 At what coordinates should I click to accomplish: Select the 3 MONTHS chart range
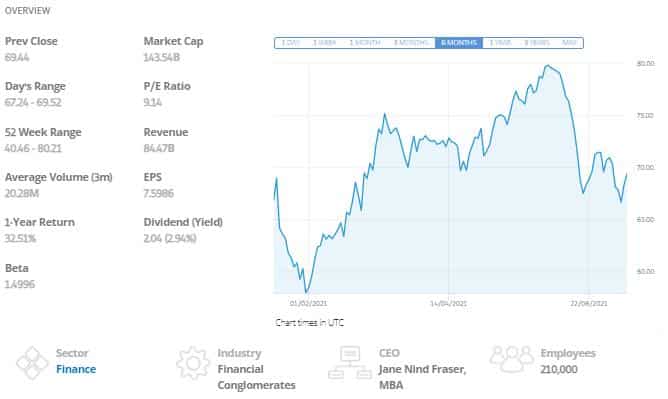pos(411,43)
